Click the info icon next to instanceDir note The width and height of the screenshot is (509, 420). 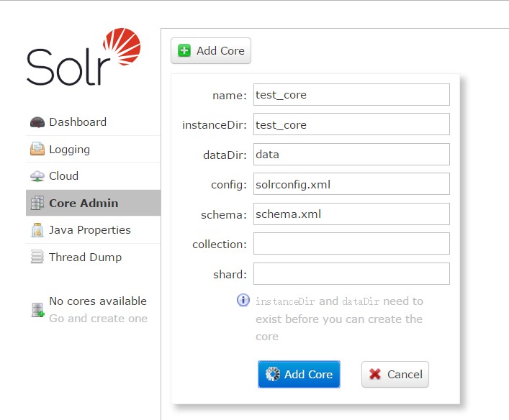click(243, 300)
